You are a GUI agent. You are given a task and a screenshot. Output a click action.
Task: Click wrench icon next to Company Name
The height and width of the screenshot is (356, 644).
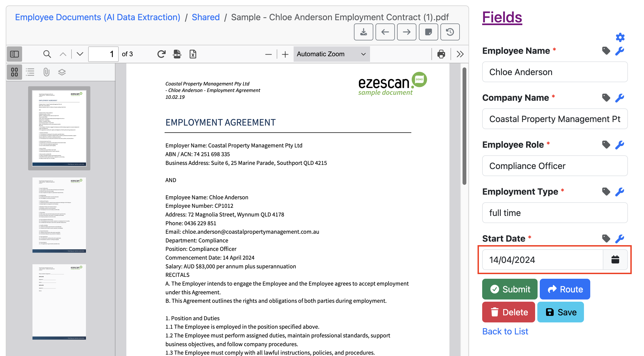(x=620, y=98)
